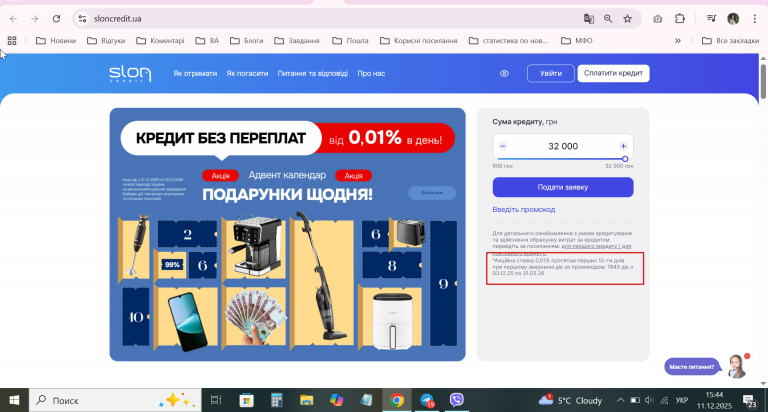Viewport: 768px width, 412px height.
Task: Open the статистика по нов... bookmarks folder
Action: [x=508, y=41]
